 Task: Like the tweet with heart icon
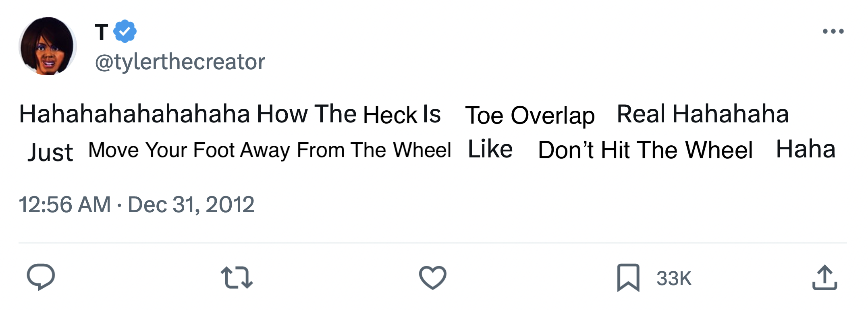pos(433,278)
